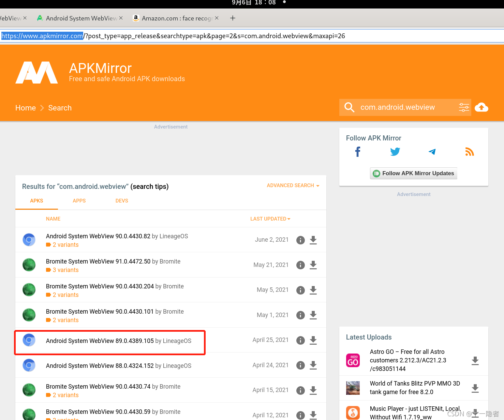The width and height of the screenshot is (504, 420).
Task: Download Android System WebView 89.0.4389.105
Action: [313, 340]
